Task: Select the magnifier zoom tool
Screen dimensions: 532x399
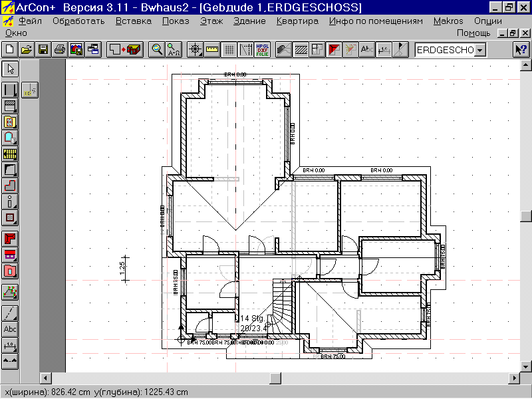Action: pyautogui.click(x=157, y=49)
